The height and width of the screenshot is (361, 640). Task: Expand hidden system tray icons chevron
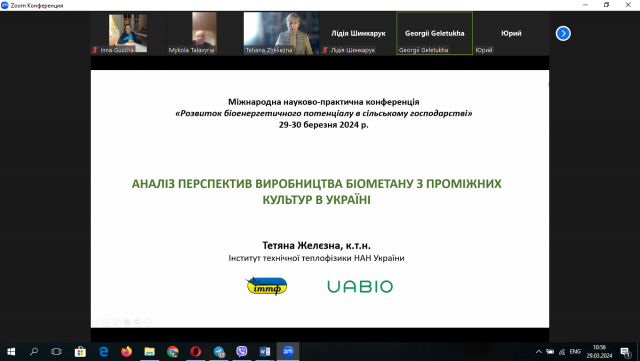coord(538,352)
